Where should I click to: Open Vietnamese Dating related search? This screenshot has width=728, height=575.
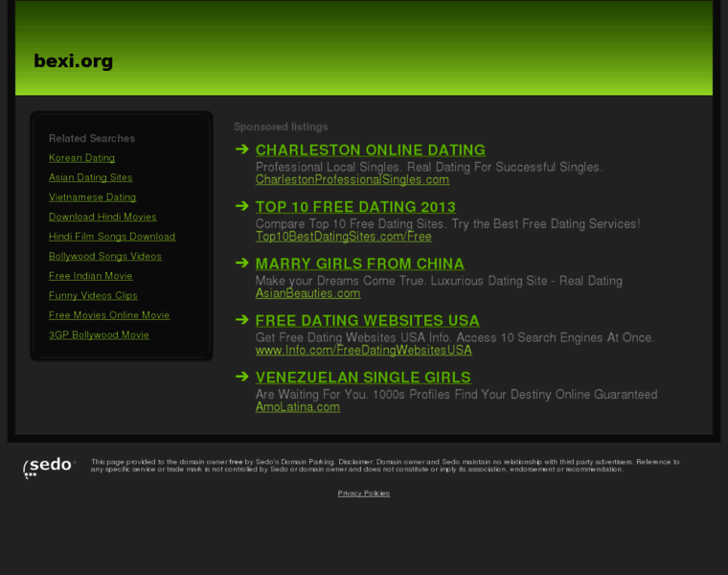pos(92,196)
